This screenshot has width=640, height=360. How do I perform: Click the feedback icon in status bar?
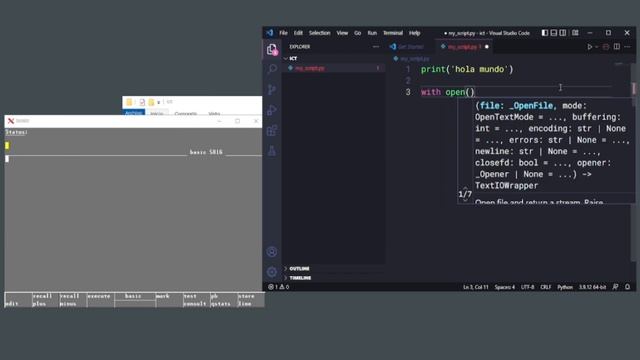coord(615,287)
